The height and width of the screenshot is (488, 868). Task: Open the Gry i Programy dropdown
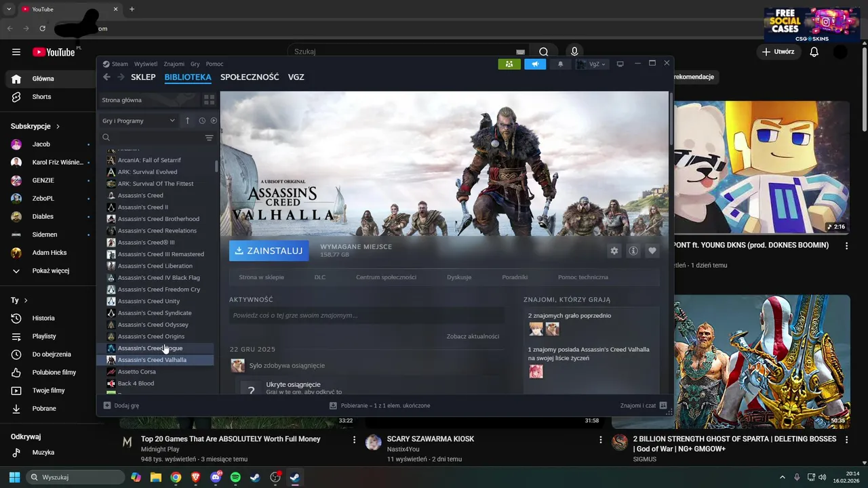point(139,121)
